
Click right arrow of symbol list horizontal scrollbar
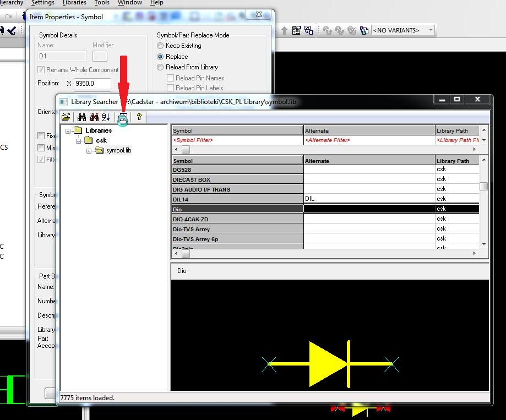click(x=474, y=254)
